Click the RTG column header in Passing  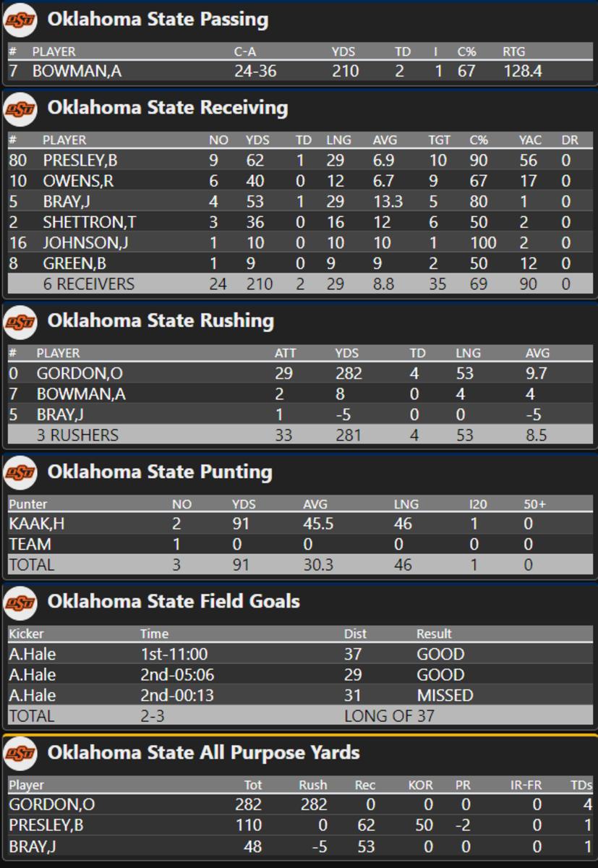pyautogui.click(x=513, y=51)
